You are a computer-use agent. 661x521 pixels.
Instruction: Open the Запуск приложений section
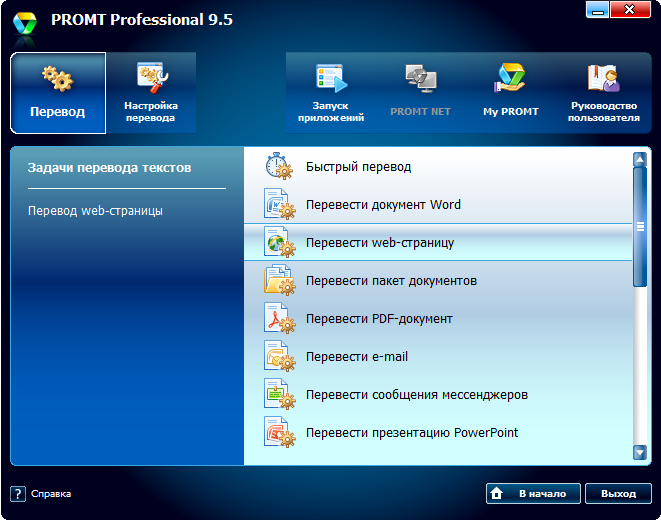click(331, 93)
